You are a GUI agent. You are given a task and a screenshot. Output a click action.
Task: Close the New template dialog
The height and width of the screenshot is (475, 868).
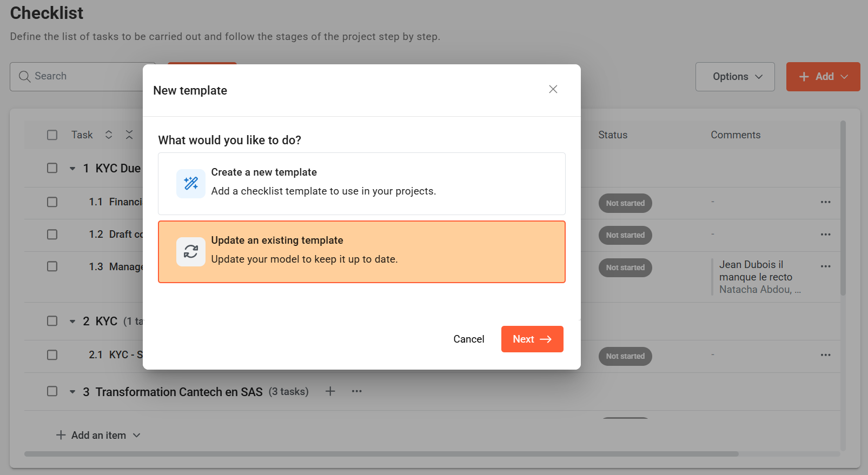[x=553, y=89]
